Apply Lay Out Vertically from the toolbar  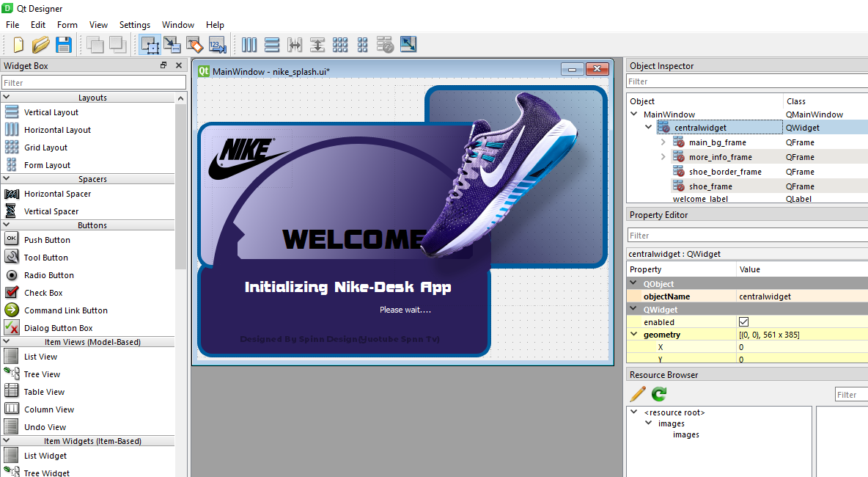(x=272, y=45)
